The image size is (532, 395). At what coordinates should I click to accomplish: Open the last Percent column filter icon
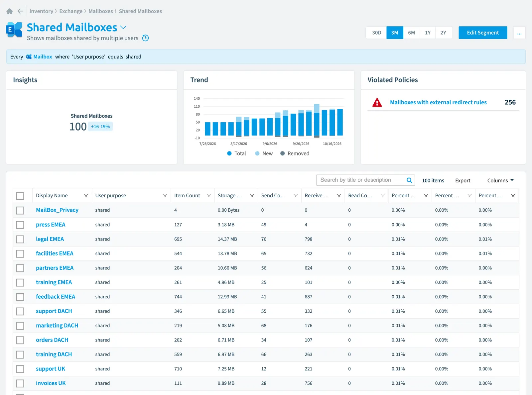pyautogui.click(x=513, y=196)
